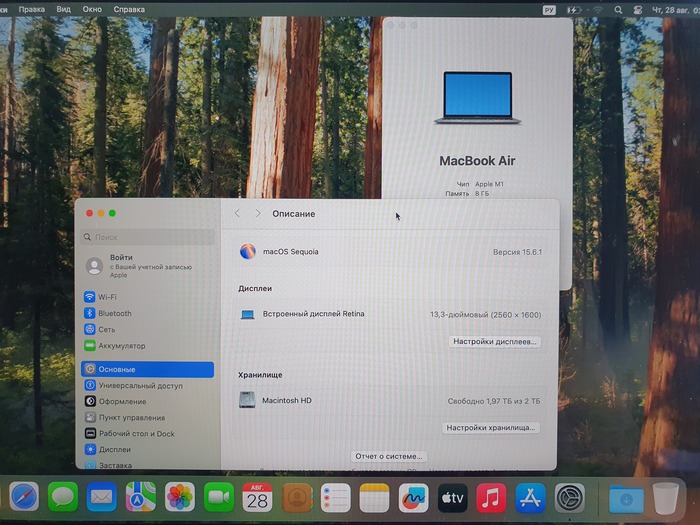Launch Freeform app in Dock
This screenshot has height=525, width=700.
click(x=413, y=497)
